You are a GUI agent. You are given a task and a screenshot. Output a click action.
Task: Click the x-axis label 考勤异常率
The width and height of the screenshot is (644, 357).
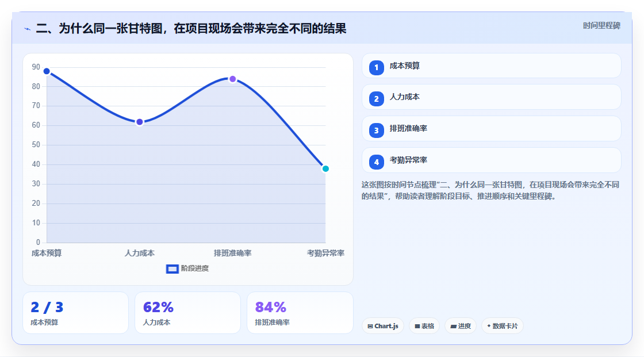pyautogui.click(x=325, y=253)
